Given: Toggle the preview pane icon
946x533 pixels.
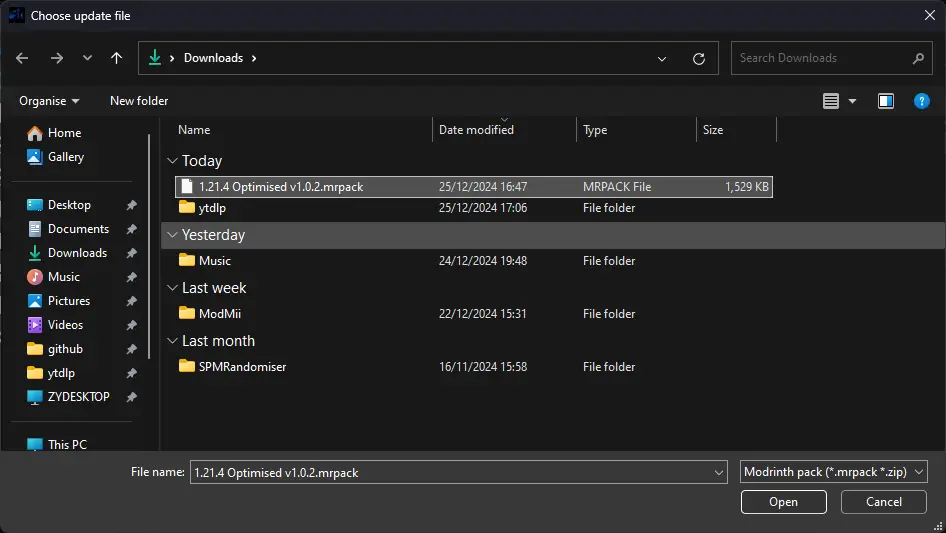Looking at the screenshot, I should point(885,101).
